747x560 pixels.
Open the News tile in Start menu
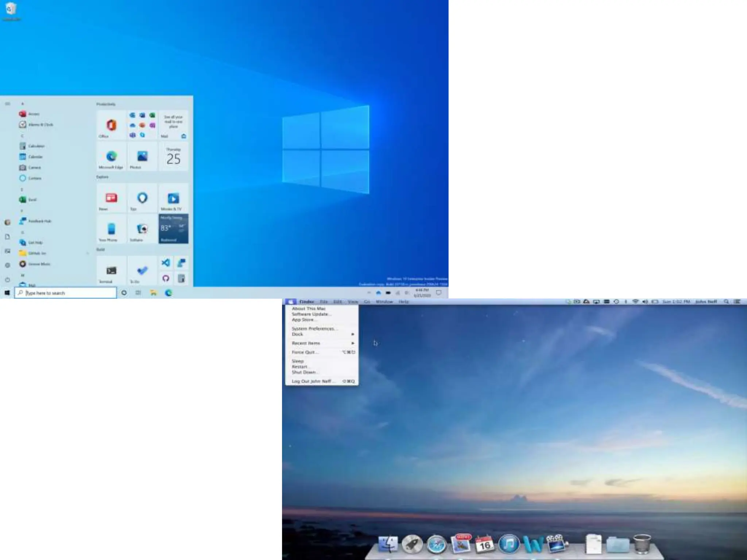pos(111,198)
